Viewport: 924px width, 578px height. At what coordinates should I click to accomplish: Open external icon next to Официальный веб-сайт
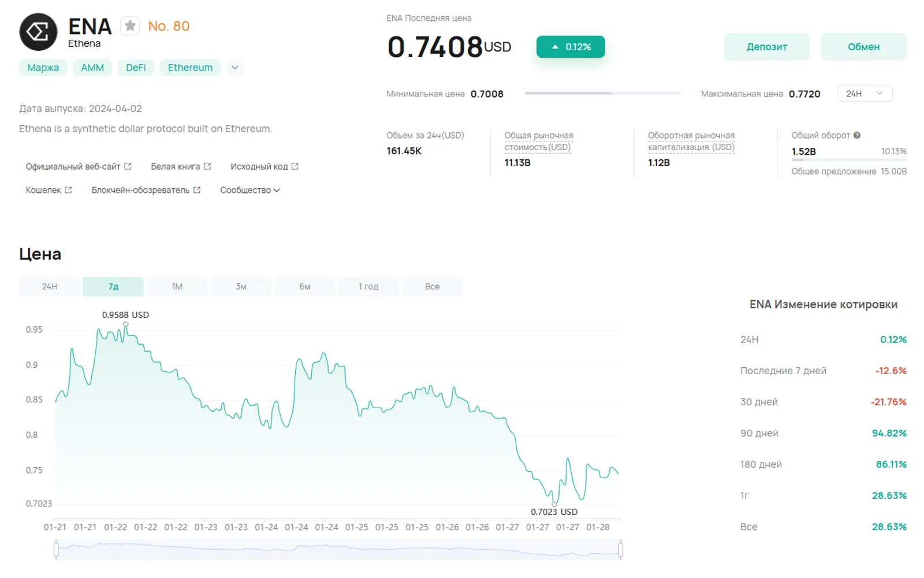[128, 166]
